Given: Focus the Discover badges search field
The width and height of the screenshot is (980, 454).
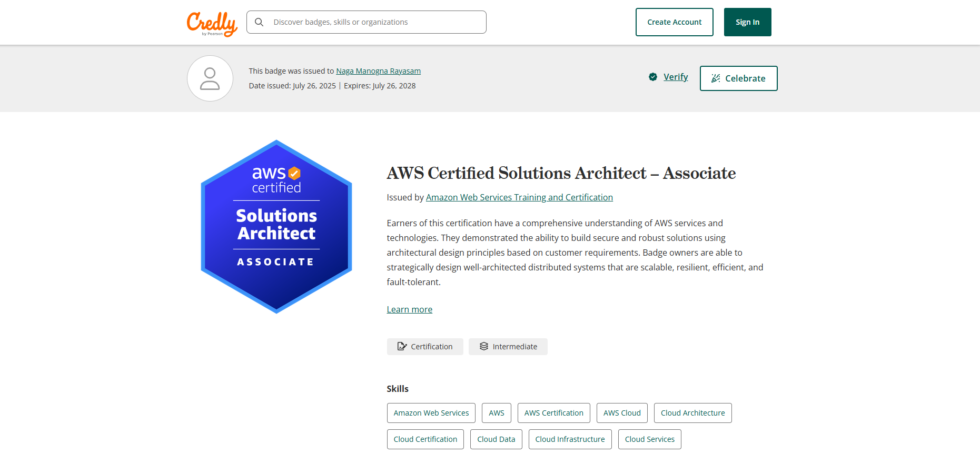Looking at the screenshot, I should click(367, 22).
